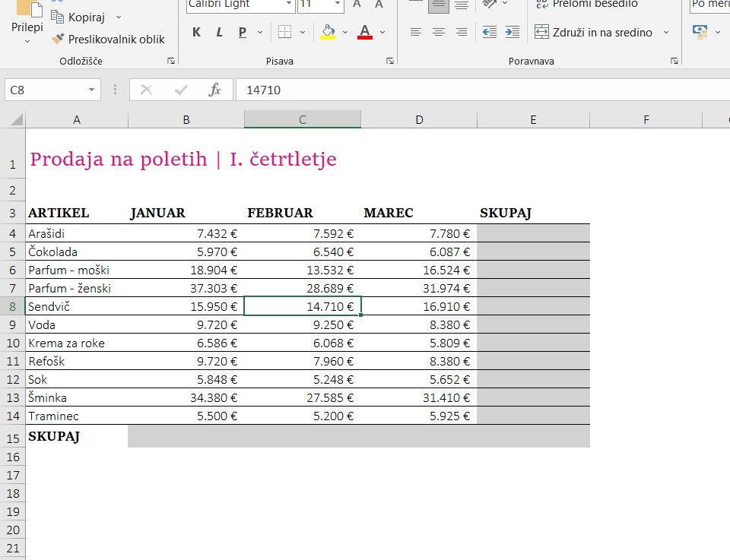Viewport: 730px width, 560px height.
Task: Apply red font color A
Action: pos(365,32)
